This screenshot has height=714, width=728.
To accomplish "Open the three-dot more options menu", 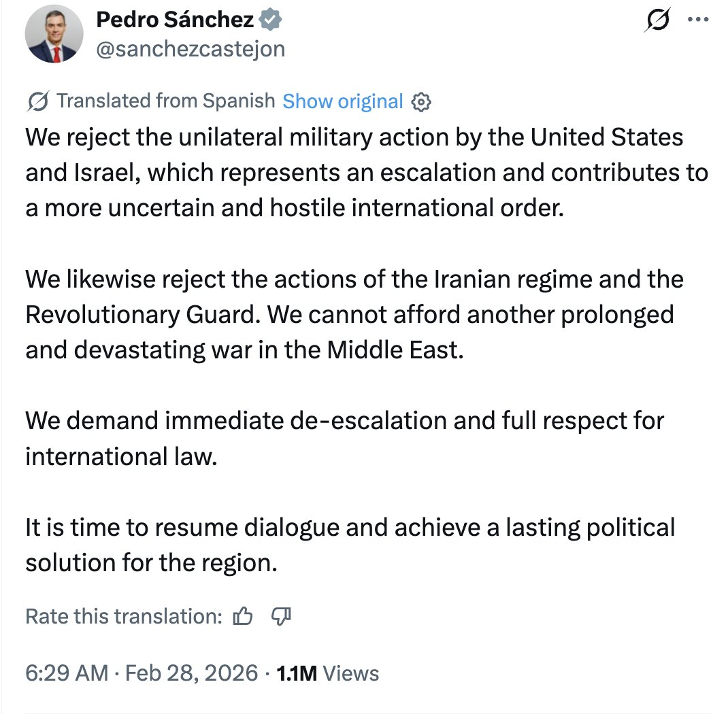I will coord(698,20).
